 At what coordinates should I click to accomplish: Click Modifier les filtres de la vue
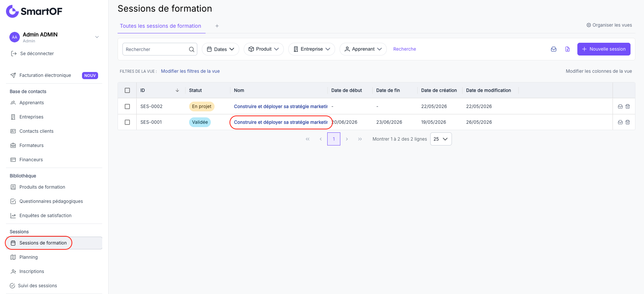point(190,71)
